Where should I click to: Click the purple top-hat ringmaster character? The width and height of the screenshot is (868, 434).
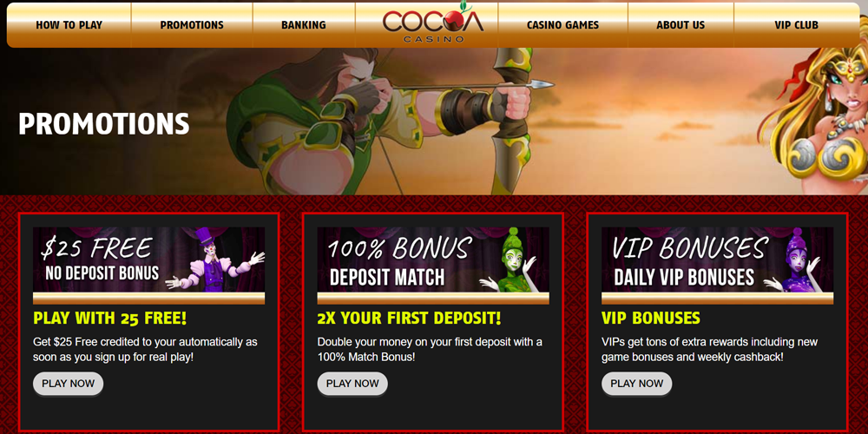pyautogui.click(x=214, y=260)
